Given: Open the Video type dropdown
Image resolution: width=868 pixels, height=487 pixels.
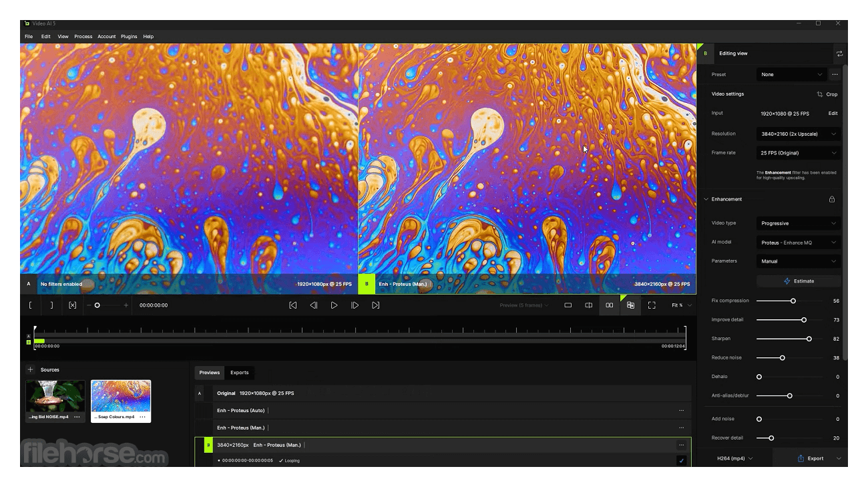Looking at the screenshot, I should click(x=799, y=223).
